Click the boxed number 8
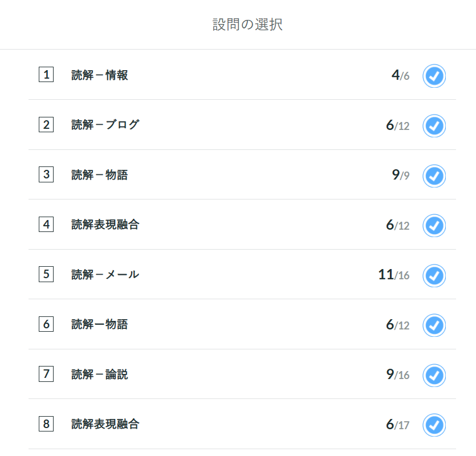Screen dimensions: 476x456 (x=46, y=424)
